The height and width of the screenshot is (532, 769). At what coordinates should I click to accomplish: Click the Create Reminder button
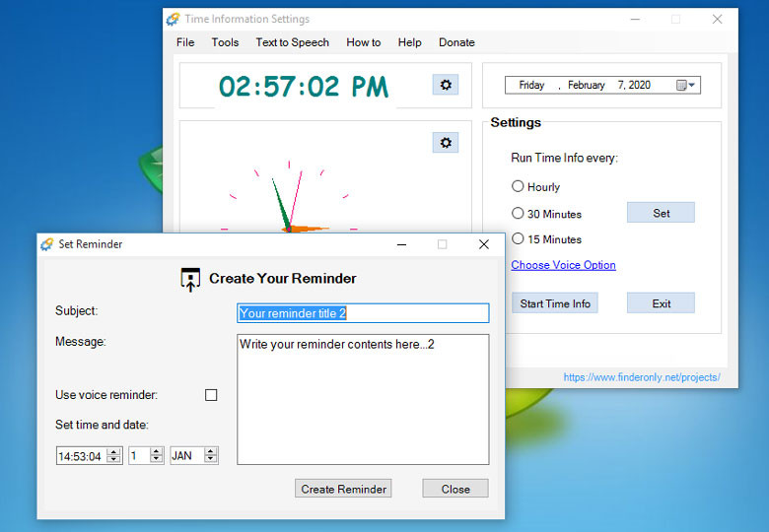pos(343,489)
